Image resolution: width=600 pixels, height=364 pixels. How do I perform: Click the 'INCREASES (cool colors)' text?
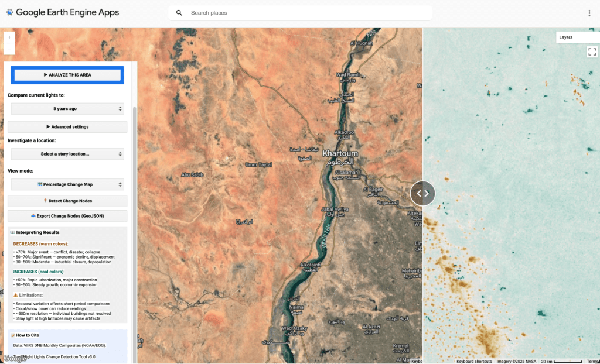coord(39,272)
